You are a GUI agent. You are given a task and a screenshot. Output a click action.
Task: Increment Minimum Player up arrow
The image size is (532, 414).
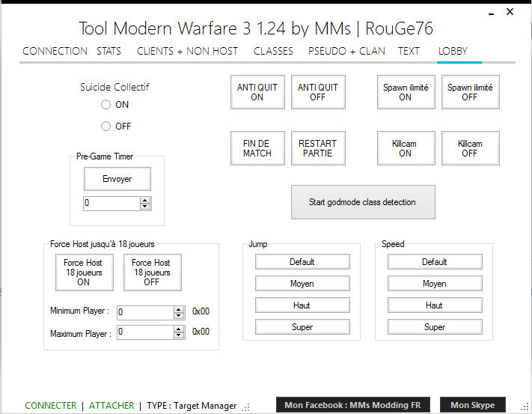179,309
